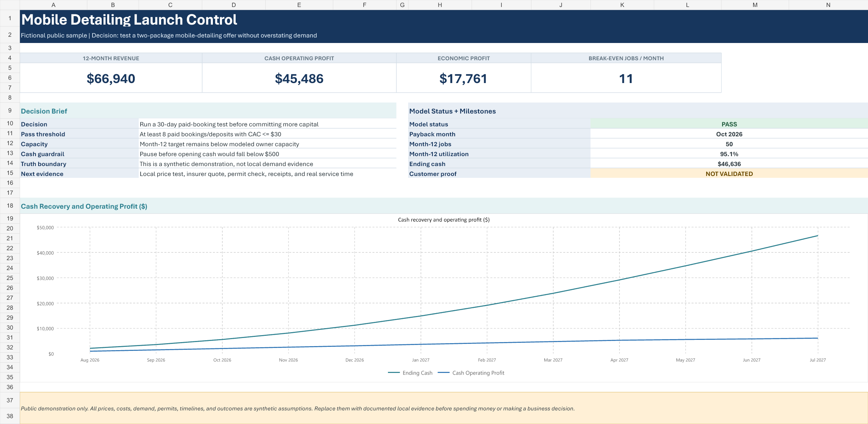Select column K header

622,5
